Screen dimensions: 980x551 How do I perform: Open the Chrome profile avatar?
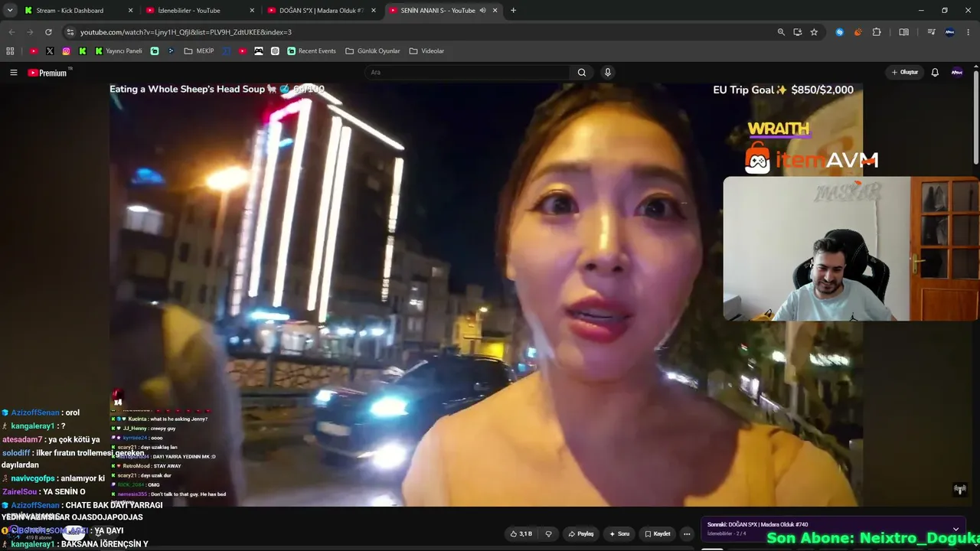click(950, 32)
